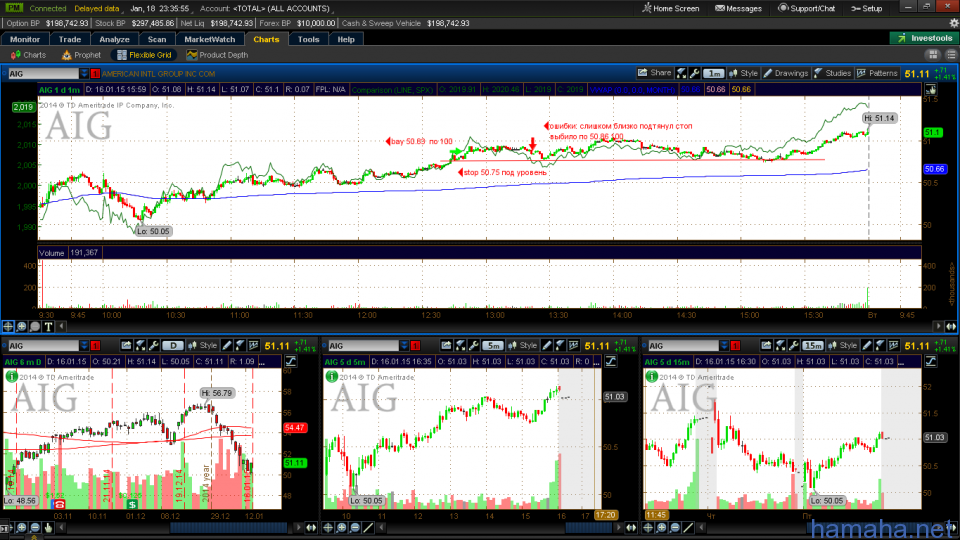Click the time axis scroll slider under 5m chart
Screen dimensions: 960x540
click(x=588, y=528)
